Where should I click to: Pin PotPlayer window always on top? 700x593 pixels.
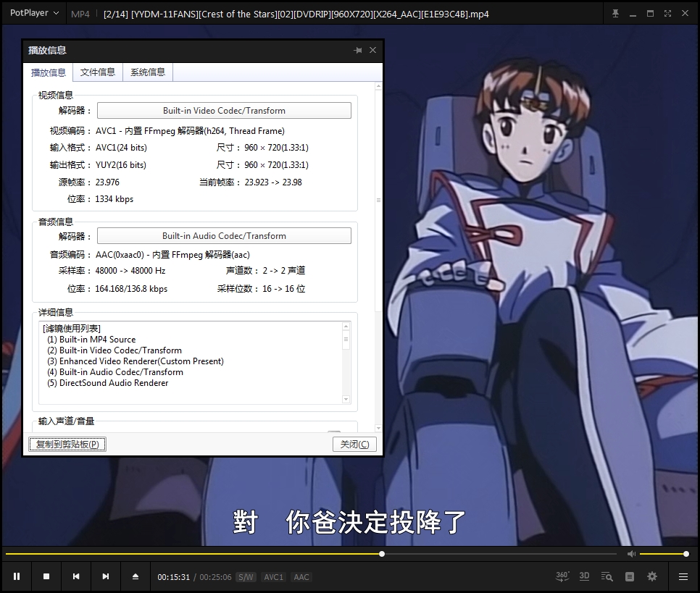click(616, 13)
